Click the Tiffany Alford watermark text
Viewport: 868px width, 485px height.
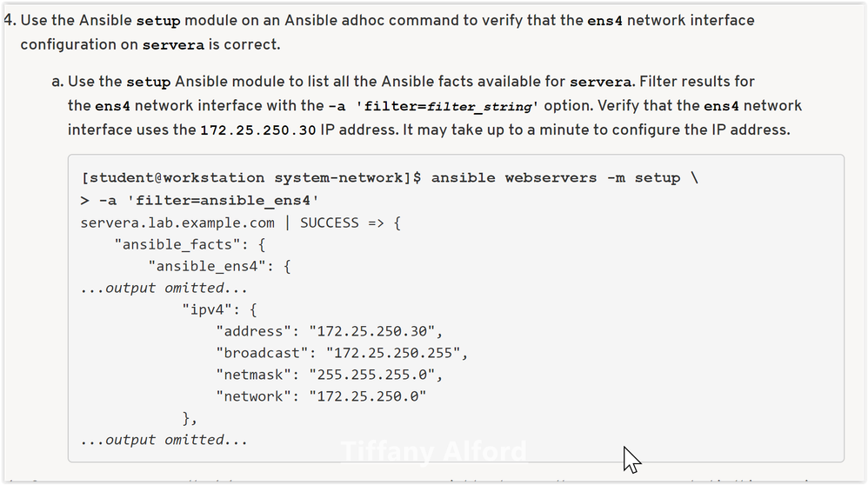point(433,451)
